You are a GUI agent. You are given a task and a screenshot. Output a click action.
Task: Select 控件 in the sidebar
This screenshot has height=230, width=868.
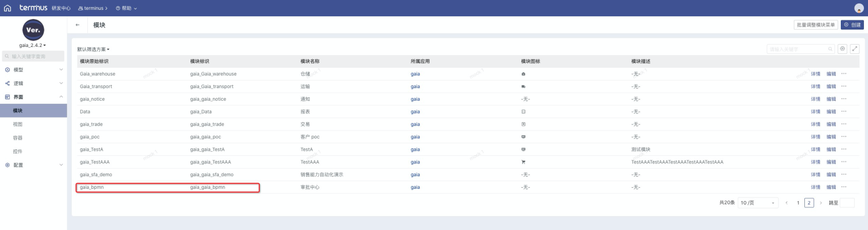[33, 151]
